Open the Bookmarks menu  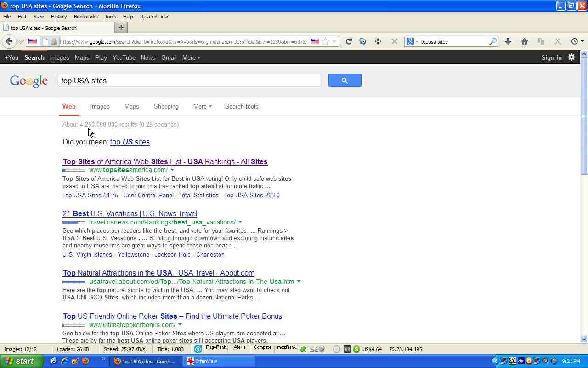[x=85, y=17]
